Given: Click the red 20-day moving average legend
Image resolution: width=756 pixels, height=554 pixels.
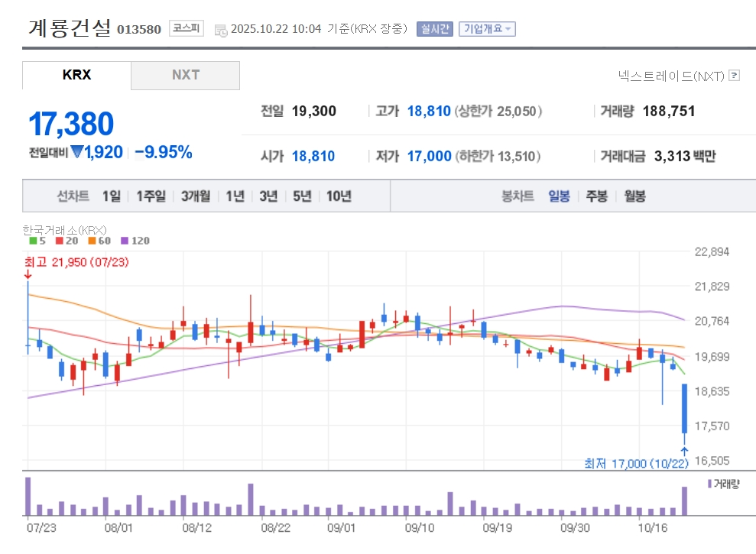Looking at the screenshot, I should pyautogui.click(x=67, y=241).
